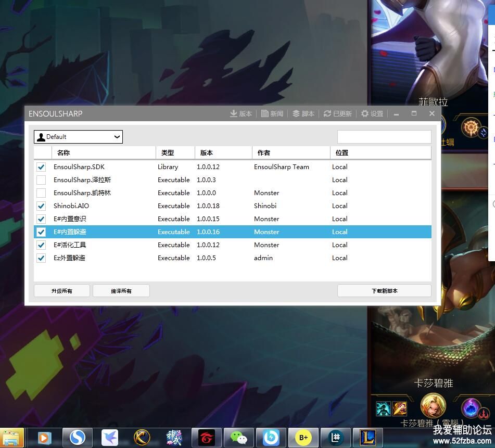Screen dimensions: 495x448
Task: Click the 已更新 refresh menu item
Action: 338,113
